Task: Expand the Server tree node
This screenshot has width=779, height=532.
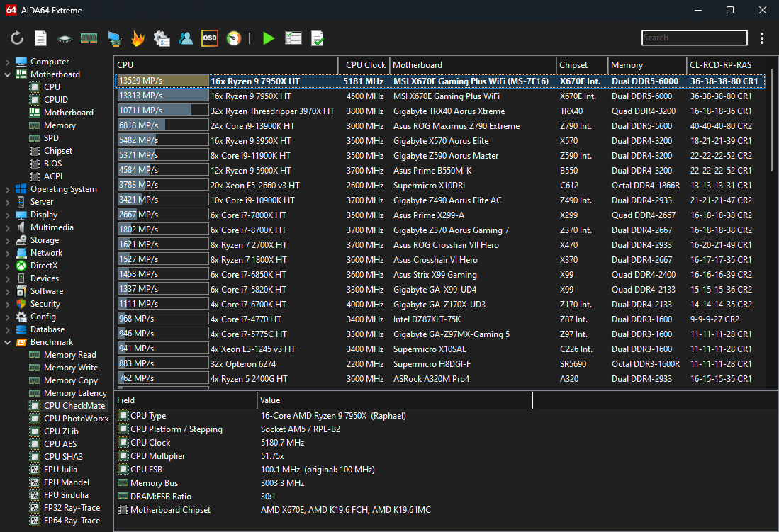Action: [8, 202]
